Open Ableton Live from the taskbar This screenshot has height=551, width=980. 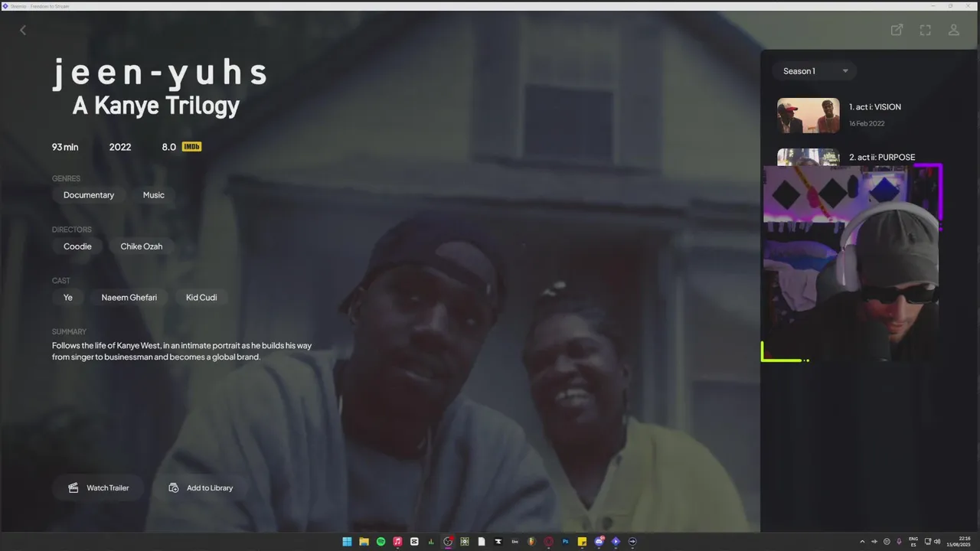tap(514, 542)
